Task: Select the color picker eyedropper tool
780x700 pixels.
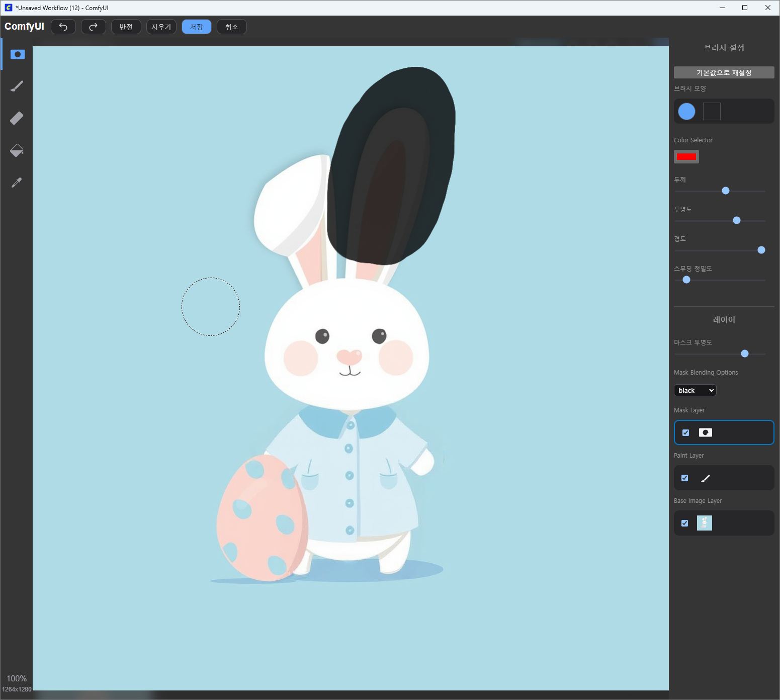Action: [x=17, y=183]
